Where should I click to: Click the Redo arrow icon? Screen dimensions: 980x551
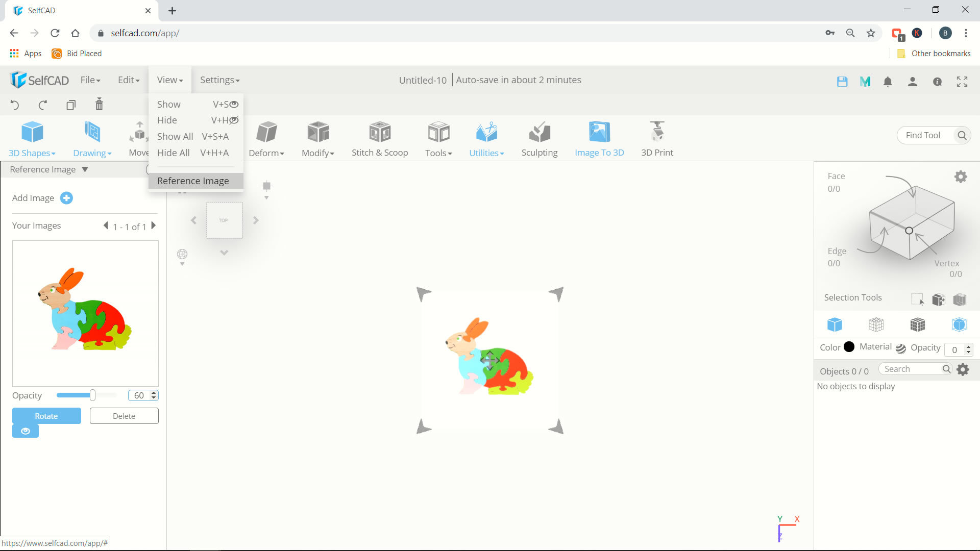click(43, 105)
